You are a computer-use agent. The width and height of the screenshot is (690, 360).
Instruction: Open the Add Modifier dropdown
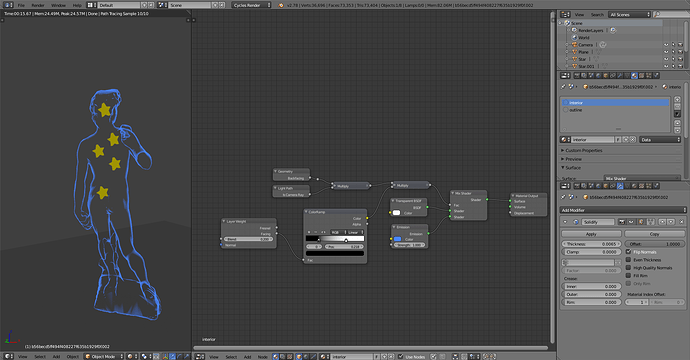[623, 210]
